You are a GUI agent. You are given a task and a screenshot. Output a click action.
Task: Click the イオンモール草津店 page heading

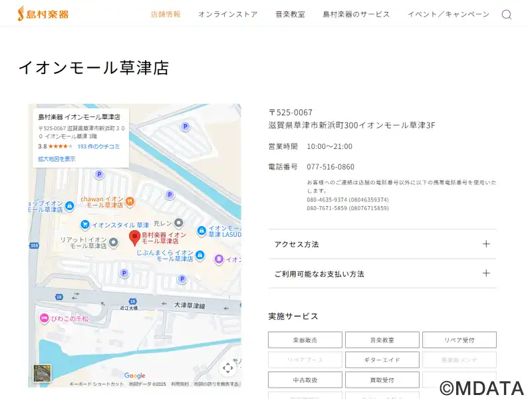click(x=94, y=68)
